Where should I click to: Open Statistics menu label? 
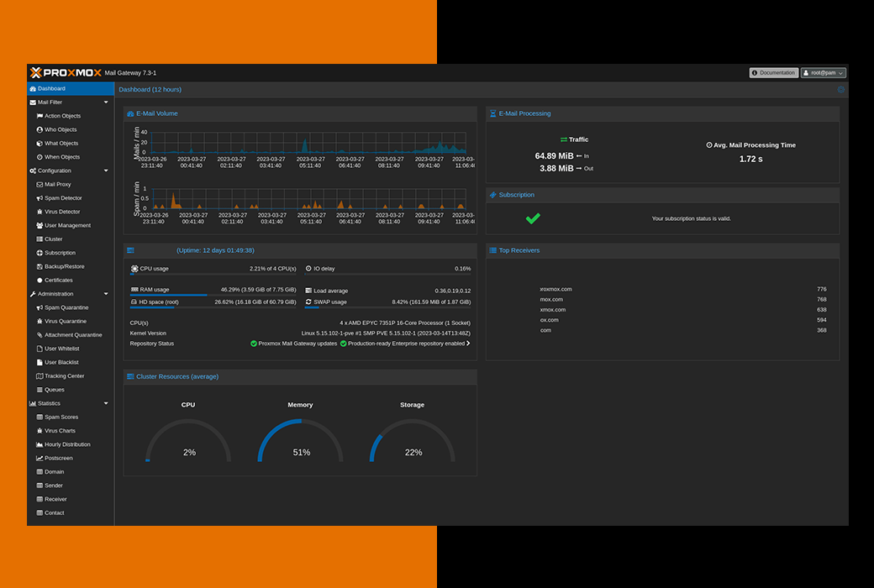coord(49,403)
